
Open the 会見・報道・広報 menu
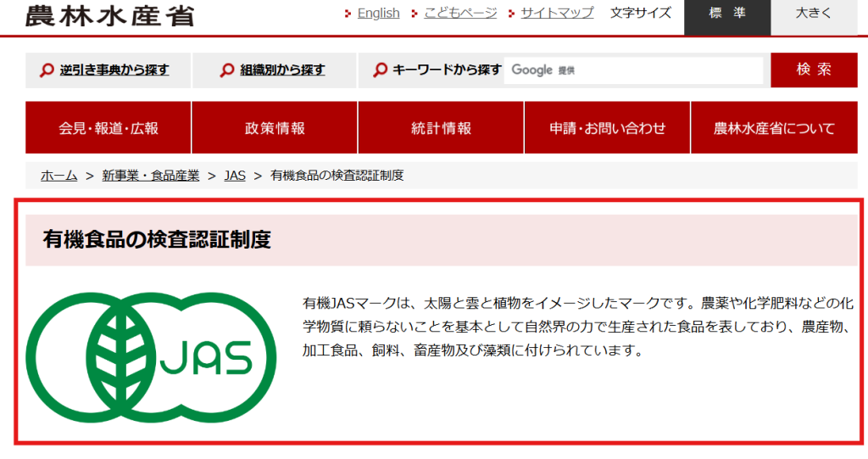(x=108, y=127)
